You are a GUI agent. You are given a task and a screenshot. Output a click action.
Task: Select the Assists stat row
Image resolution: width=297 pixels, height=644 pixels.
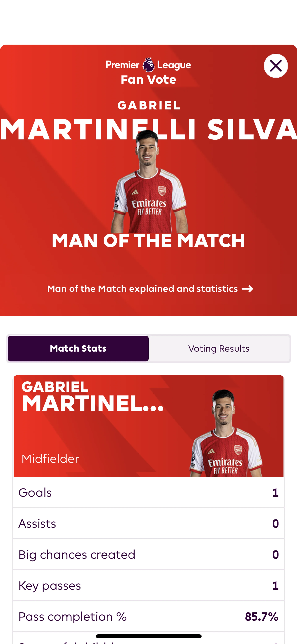(148, 523)
